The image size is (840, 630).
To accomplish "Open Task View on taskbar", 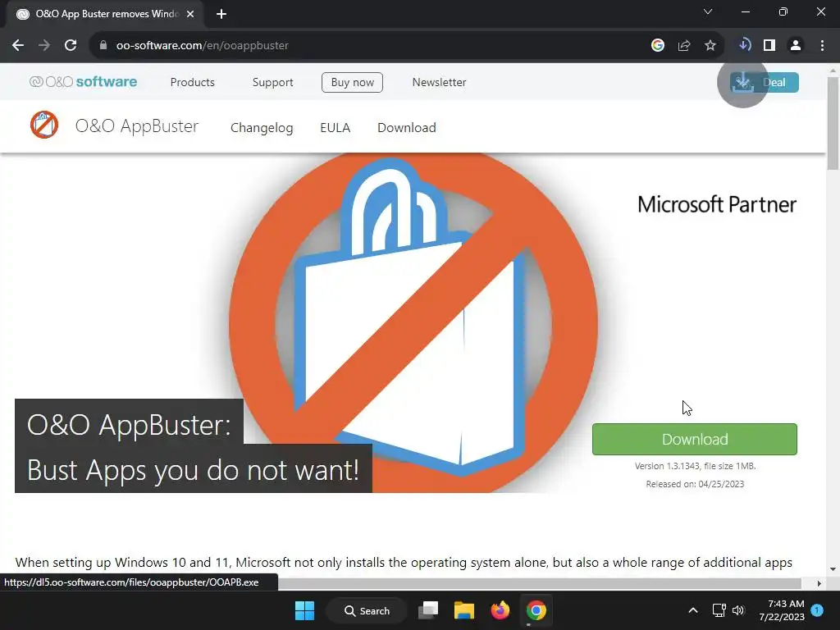I will point(428,610).
